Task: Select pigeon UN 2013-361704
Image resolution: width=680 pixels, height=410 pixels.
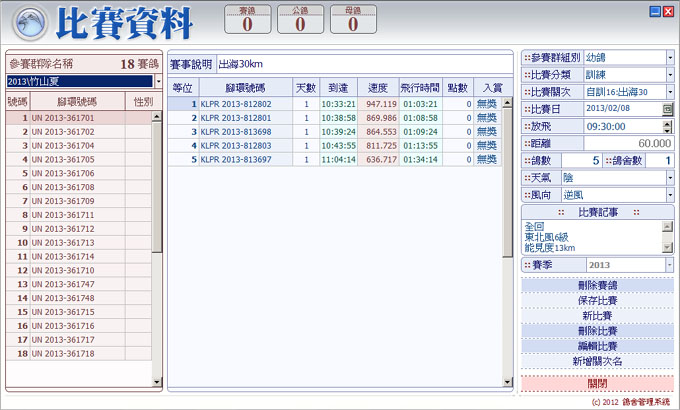Action: click(79, 146)
